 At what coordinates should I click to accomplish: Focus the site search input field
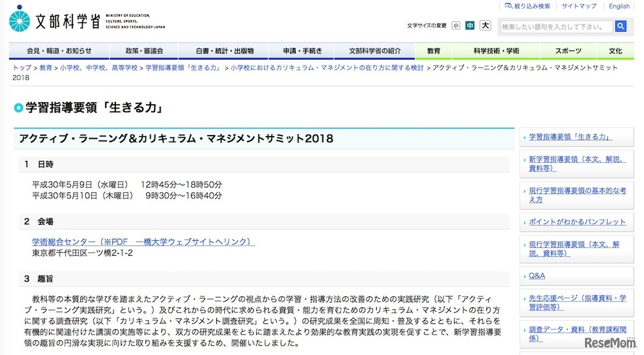(x=556, y=26)
